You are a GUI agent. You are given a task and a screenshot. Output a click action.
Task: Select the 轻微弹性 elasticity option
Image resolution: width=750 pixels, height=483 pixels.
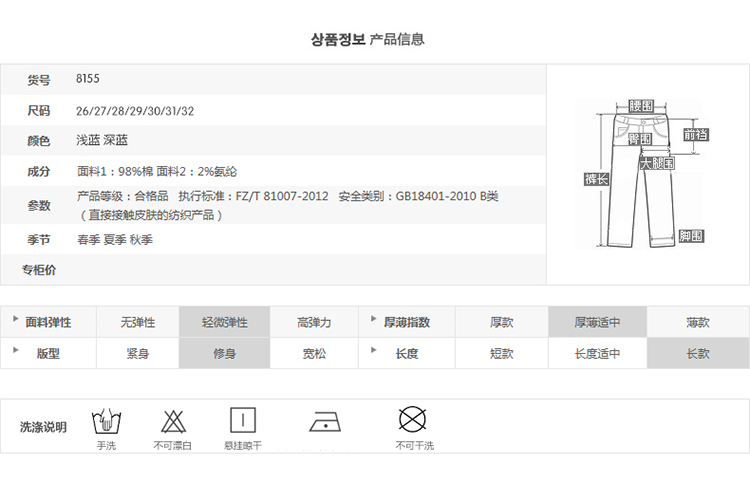click(x=224, y=322)
